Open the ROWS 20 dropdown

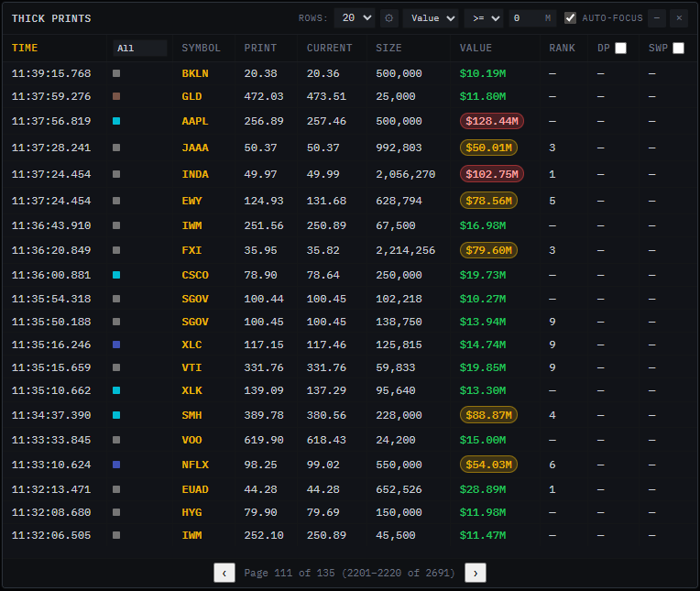tap(355, 18)
